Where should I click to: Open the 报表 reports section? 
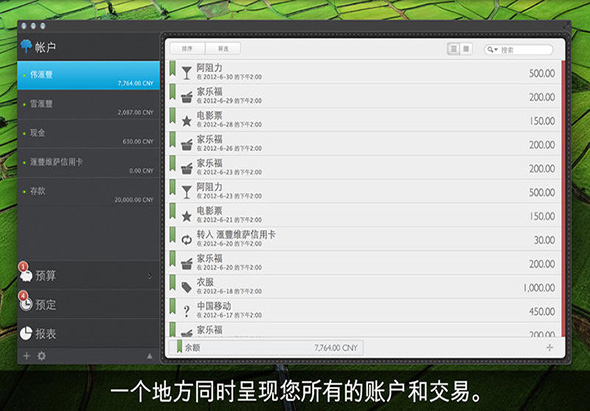(88, 333)
